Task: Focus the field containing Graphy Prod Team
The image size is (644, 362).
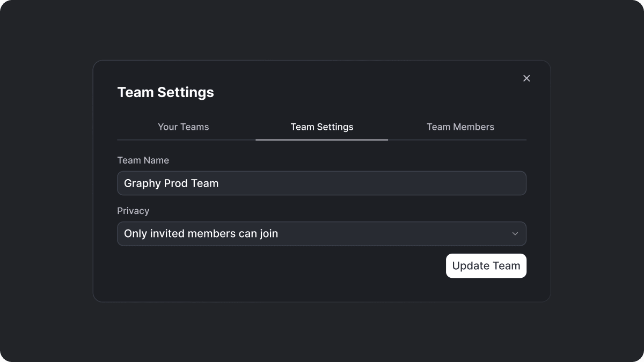Action: click(322, 183)
